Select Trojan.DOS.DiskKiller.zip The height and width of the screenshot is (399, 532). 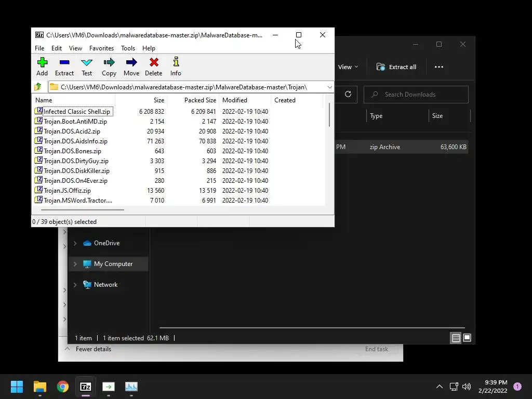76,170
